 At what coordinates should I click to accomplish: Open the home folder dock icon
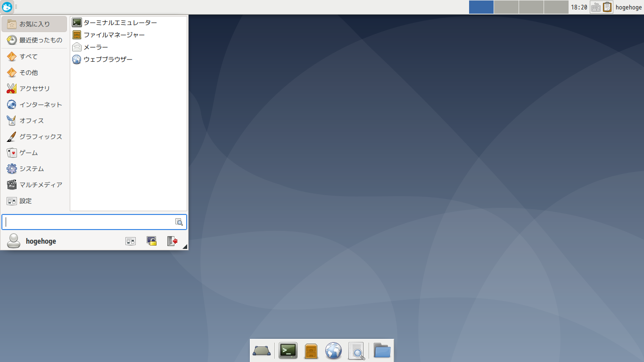tap(382, 351)
